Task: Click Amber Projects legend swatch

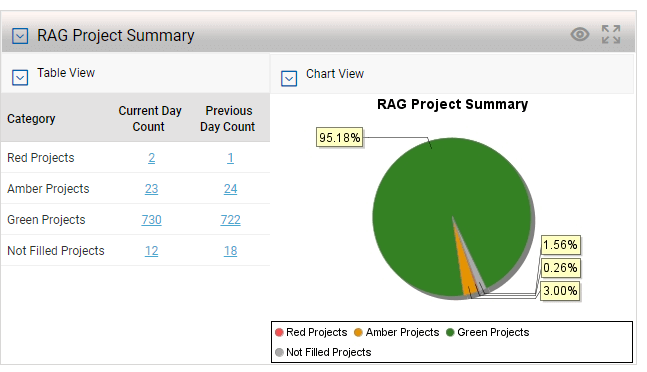Action: 358,332
